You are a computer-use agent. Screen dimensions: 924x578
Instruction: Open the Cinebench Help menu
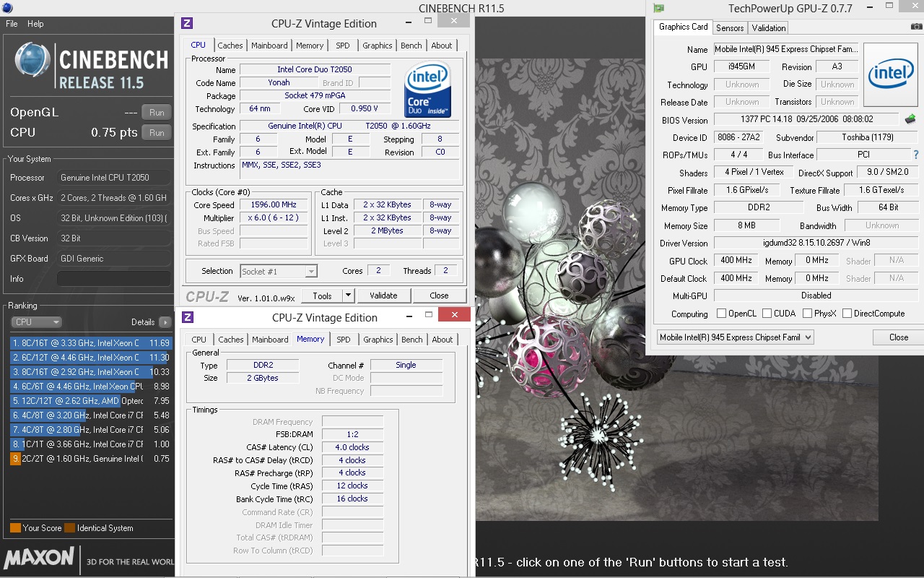pyautogui.click(x=35, y=24)
